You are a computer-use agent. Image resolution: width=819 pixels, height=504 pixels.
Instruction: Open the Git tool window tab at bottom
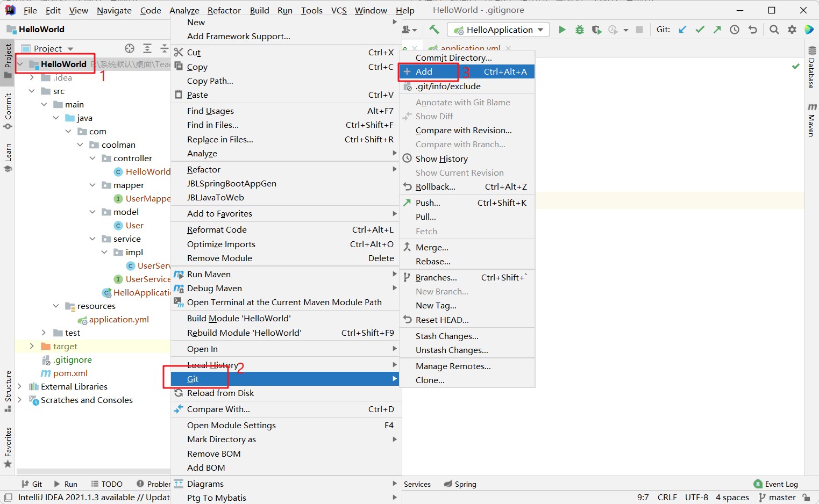pyautogui.click(x=31, y=484)
